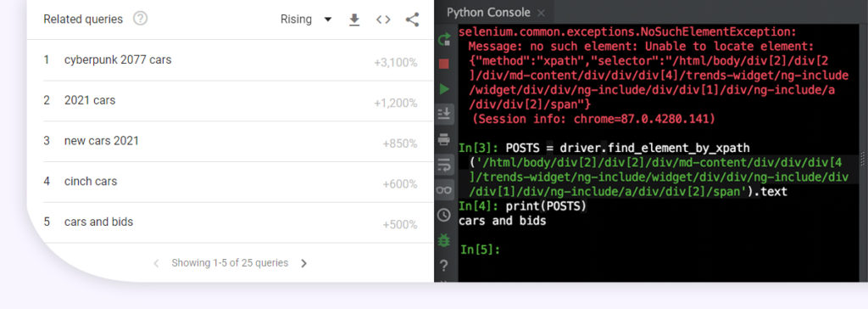Screen dimensions: 868x309
Task: Stop the Python console process
Action: click(x=444, y=64)
